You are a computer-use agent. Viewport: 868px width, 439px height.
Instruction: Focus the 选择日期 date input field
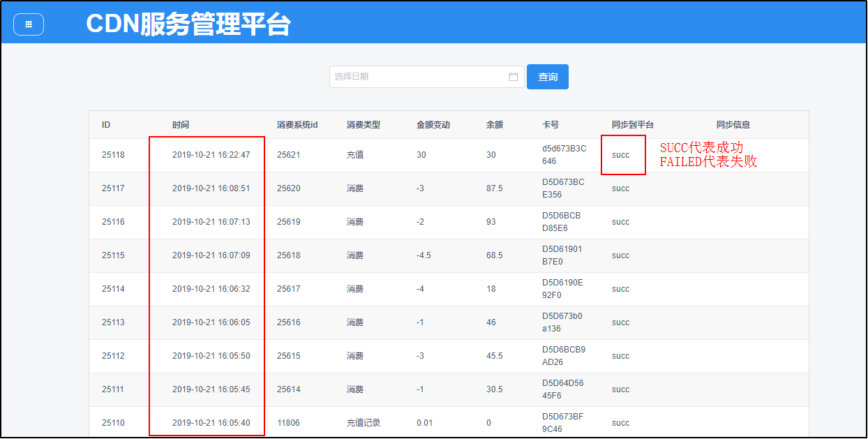(419, 77)
